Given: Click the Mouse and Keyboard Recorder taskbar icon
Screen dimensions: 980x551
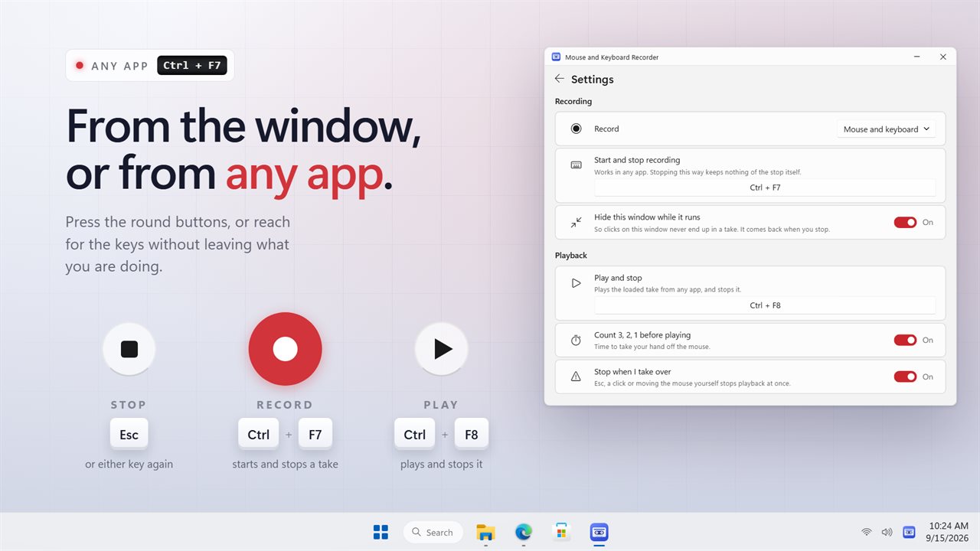Looking at the screenshot, I should coord(599,532).
